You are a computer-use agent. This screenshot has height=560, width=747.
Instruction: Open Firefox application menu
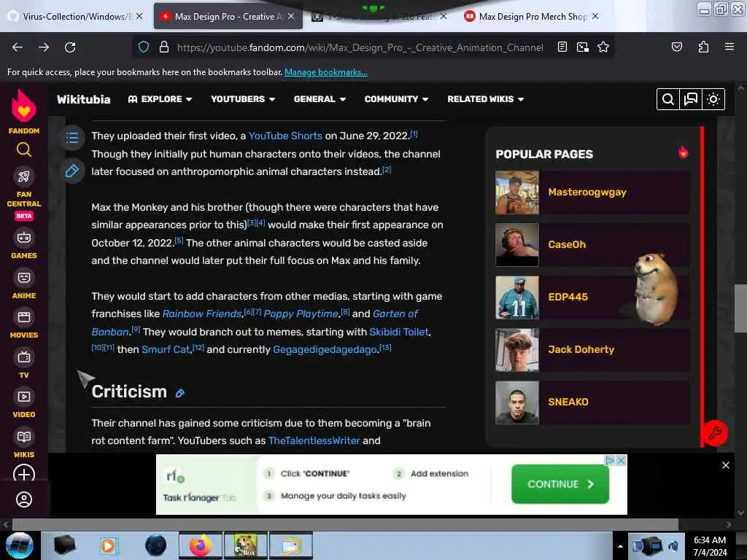point(729,47)
